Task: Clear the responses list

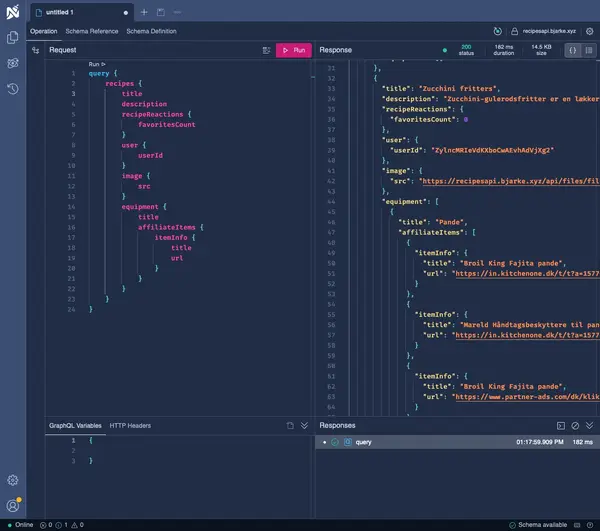Action: coord(575,425)
